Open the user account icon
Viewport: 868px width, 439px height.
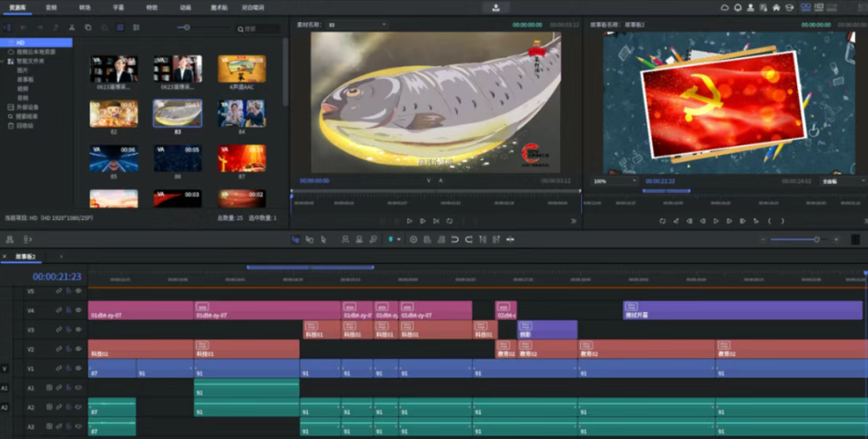point(750,7)
